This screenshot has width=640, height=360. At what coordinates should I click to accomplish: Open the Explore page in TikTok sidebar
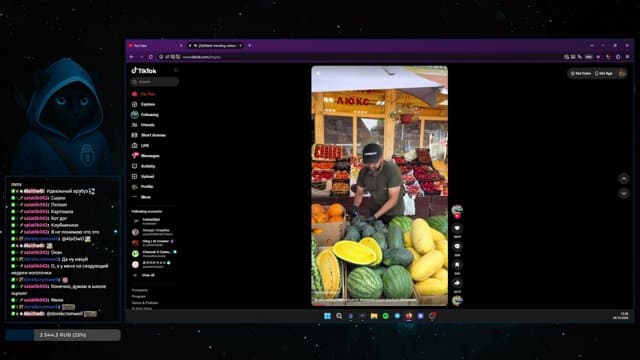coord(143,104)
